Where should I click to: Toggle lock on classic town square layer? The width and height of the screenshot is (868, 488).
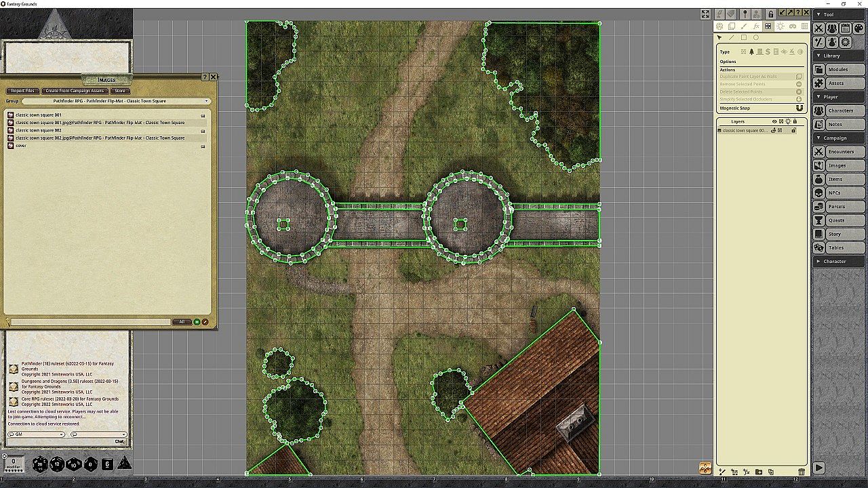(x=793, y=130)
